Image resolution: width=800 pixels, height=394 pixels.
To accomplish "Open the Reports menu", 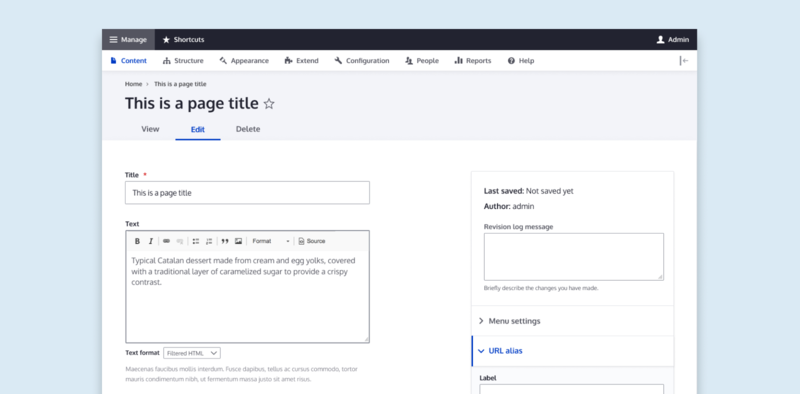I will (473, 61).
